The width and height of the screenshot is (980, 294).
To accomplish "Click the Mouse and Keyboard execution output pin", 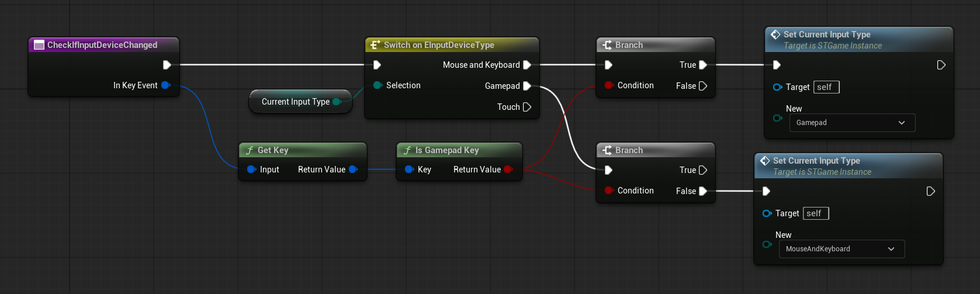I will point(527,65).
